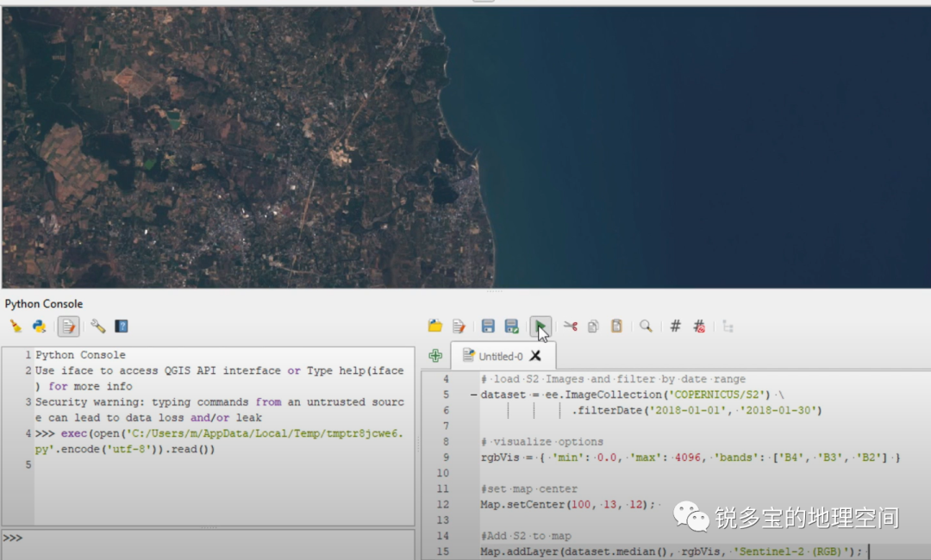This screenshot has width=931, height=560.
Task: Click the Run Command Python icon
Action: click(x=40, y=327)
